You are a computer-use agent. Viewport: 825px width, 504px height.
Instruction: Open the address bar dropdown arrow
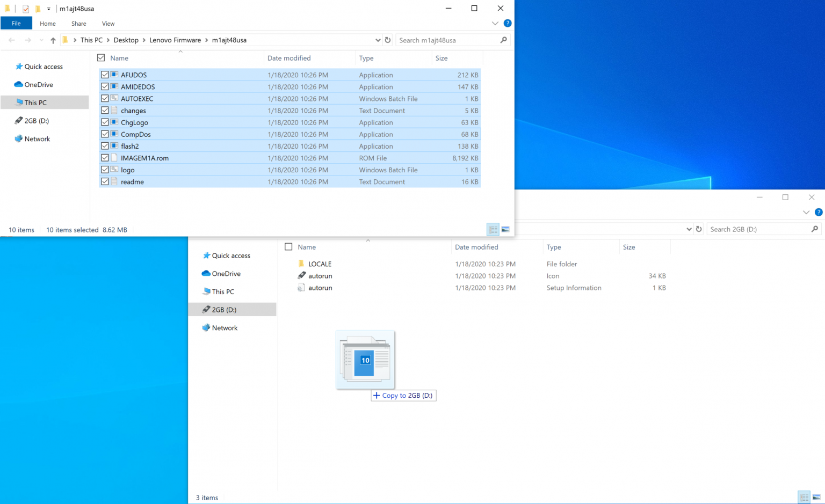[x=378, y=40]
